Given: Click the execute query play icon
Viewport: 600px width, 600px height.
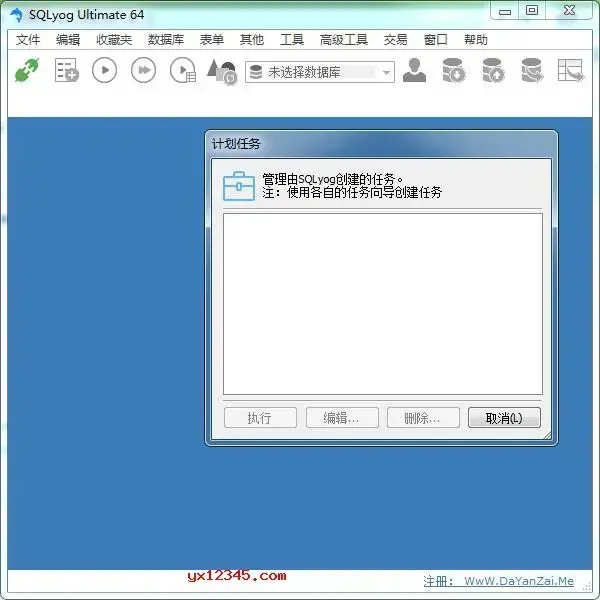Looking at the screenshot, I should tap(104, 70).
